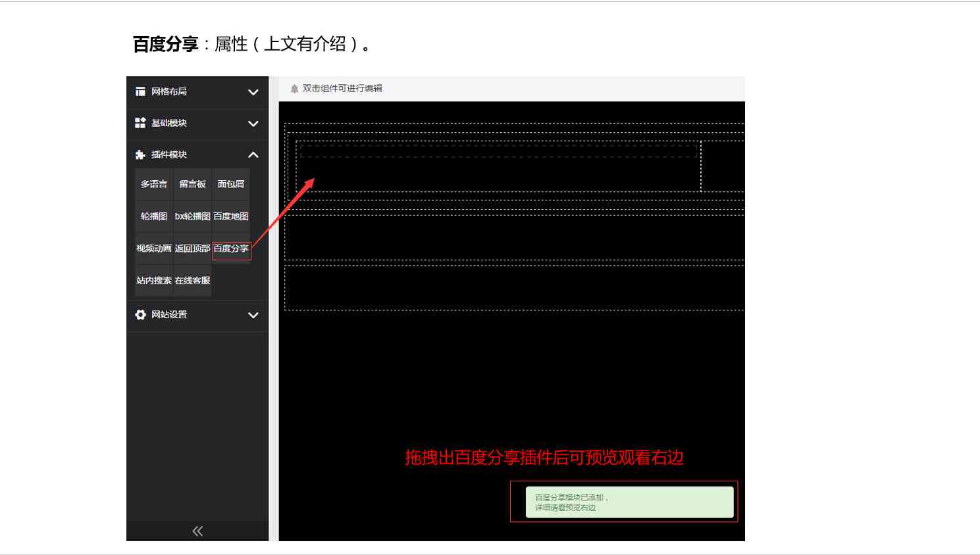Select the 轮播图 plugin

coord(154,216)
